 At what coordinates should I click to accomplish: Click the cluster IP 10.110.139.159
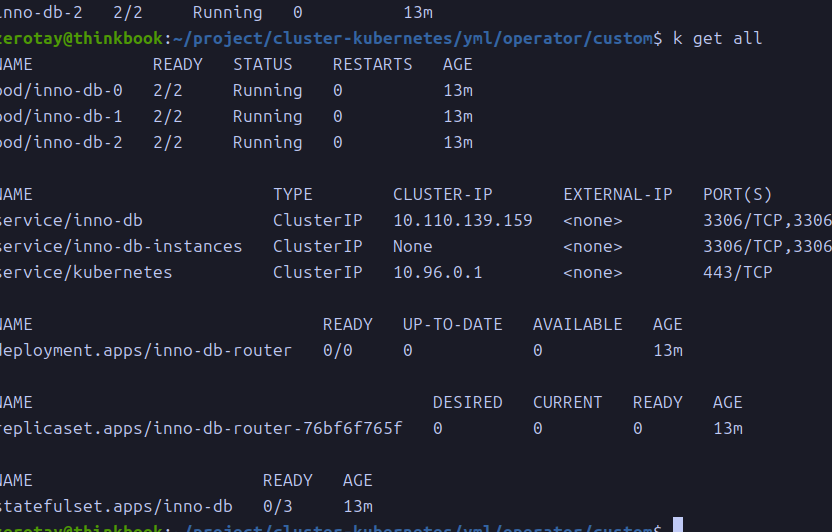tap(462, 220)
